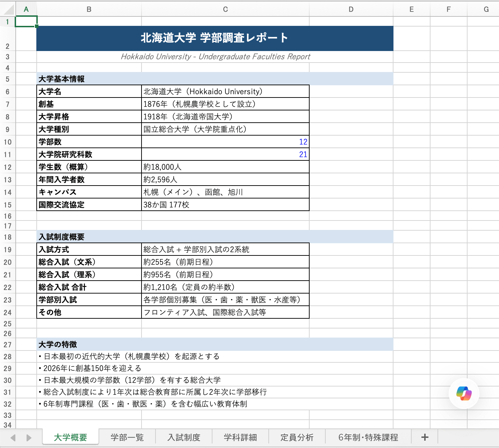Open the 6年制·特殊課程 sheet tab
This screenshot has height=448, width=499.
coord(368,437)
